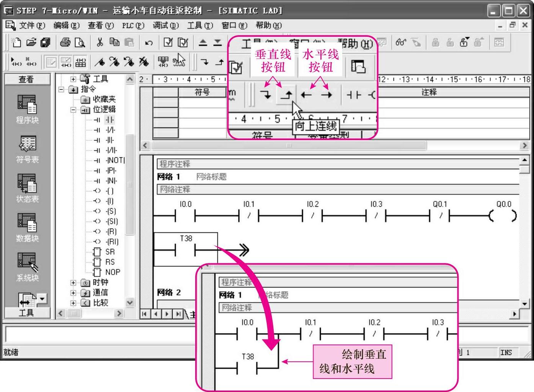Print using the printer toolbar icon
This screenshot has width=534, height=392.
(x=65, y=42)
